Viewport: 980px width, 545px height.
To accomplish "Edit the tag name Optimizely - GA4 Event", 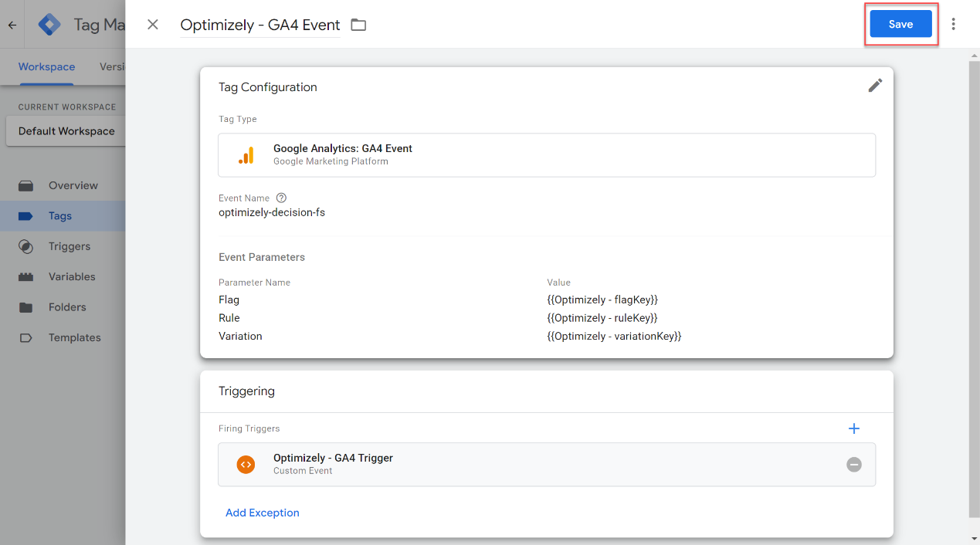I will [x=260, y=25].
